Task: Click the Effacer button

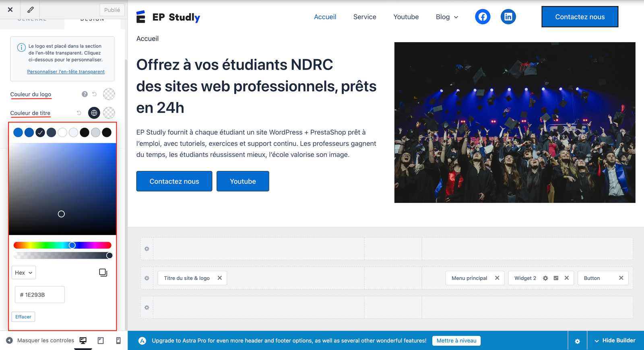Action: pyautogui.click(x=23, y=317)
